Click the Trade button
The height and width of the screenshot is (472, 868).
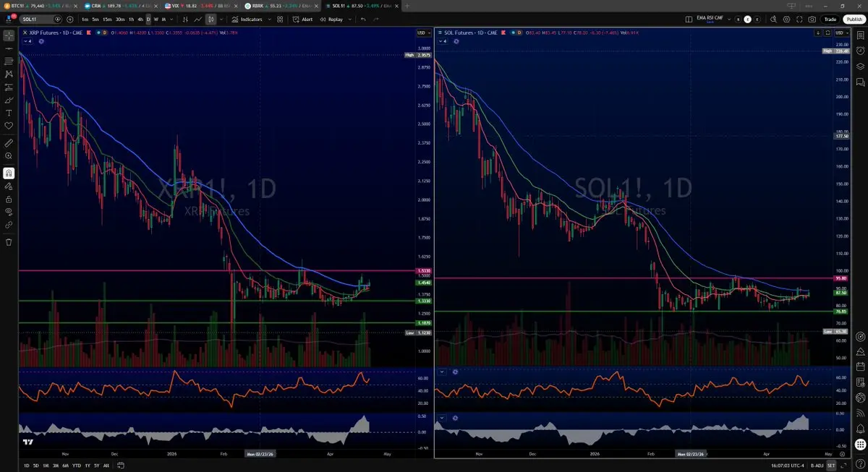pos(830,20)
